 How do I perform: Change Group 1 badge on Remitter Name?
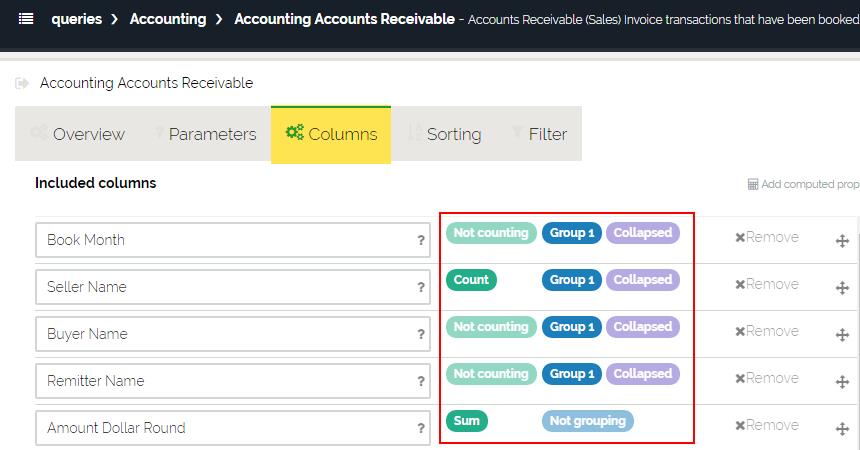572,374
